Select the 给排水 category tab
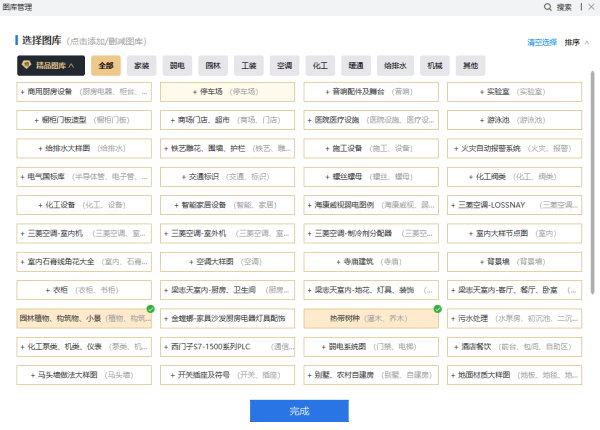The height and width of the screenshot is (430, 600). click(395, 65)
